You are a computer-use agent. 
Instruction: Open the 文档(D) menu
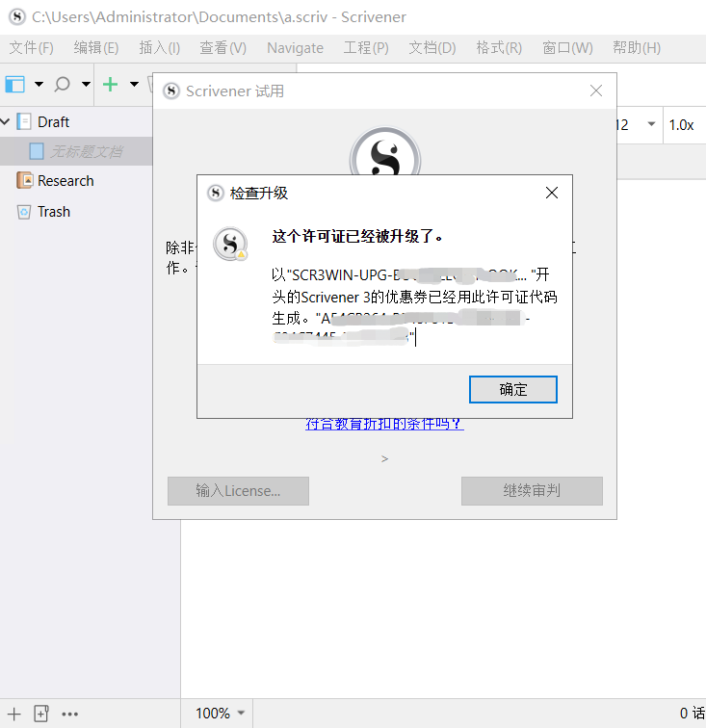coord(431,48)
